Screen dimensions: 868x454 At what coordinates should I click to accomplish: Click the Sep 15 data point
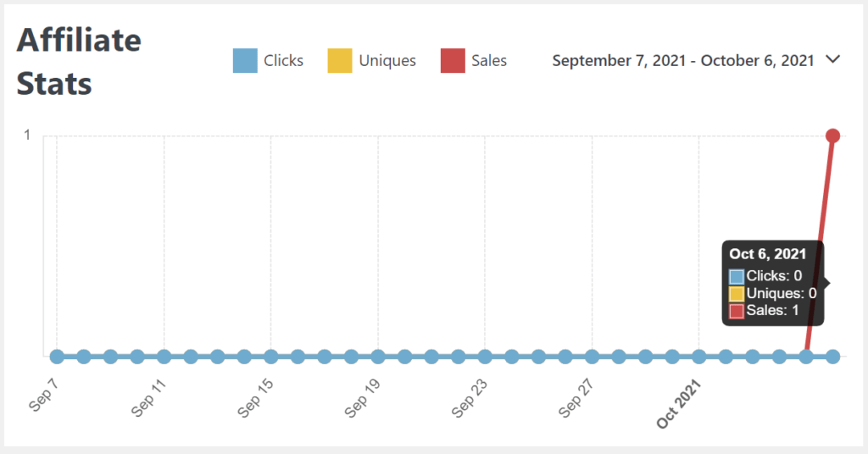coord(270,357)
